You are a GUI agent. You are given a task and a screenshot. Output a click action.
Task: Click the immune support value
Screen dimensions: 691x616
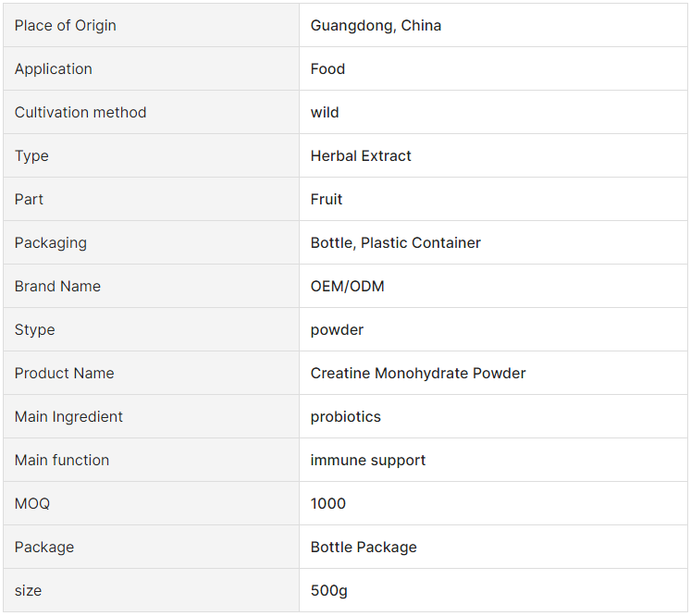coord(368,461)
